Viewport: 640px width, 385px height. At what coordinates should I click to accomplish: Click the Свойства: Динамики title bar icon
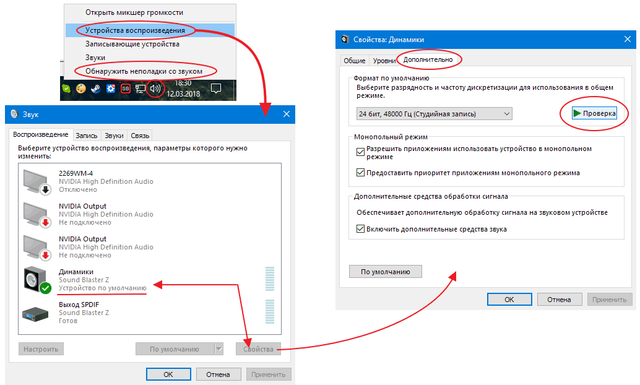point(345,39)
